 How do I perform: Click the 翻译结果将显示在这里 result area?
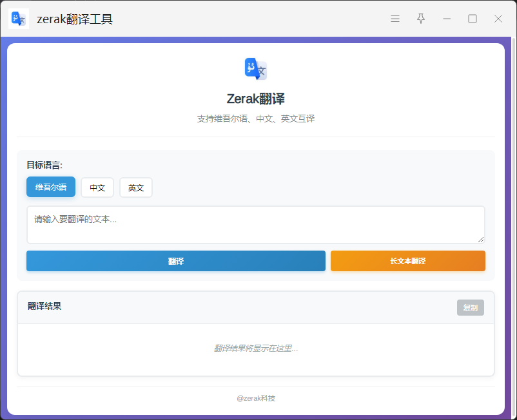click(256, 348)
